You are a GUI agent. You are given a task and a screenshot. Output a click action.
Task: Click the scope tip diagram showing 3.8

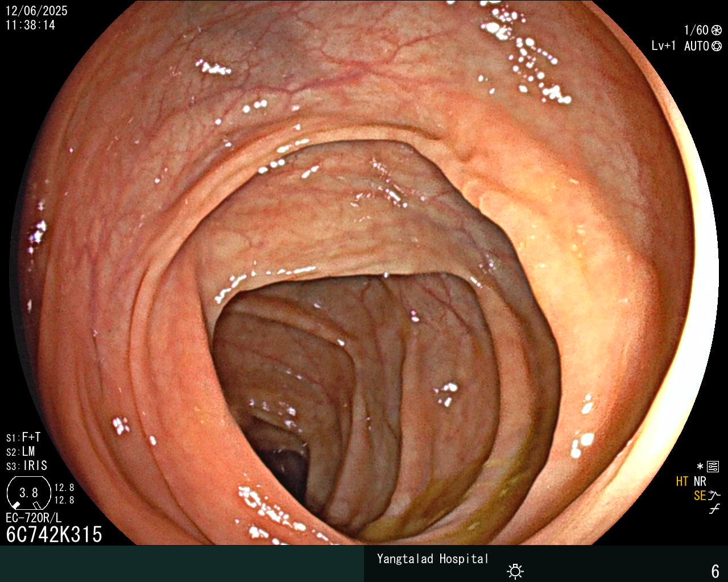pos(29,493)
